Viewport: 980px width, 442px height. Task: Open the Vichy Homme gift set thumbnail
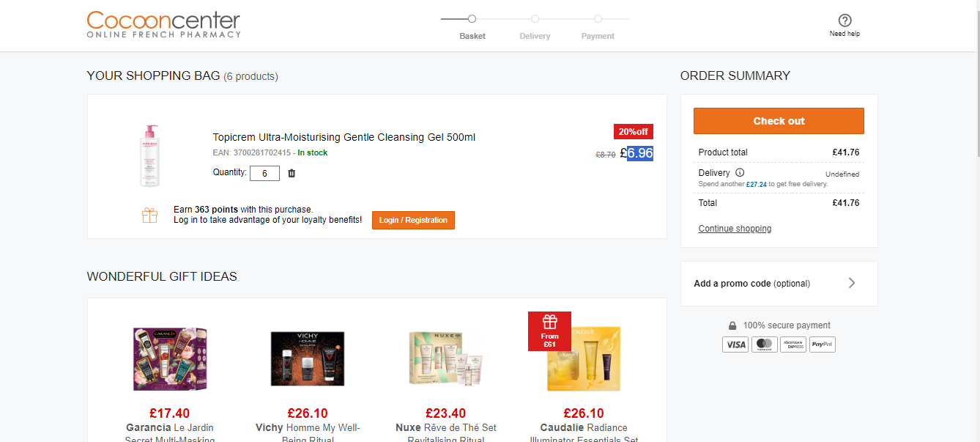coord(308,359)
